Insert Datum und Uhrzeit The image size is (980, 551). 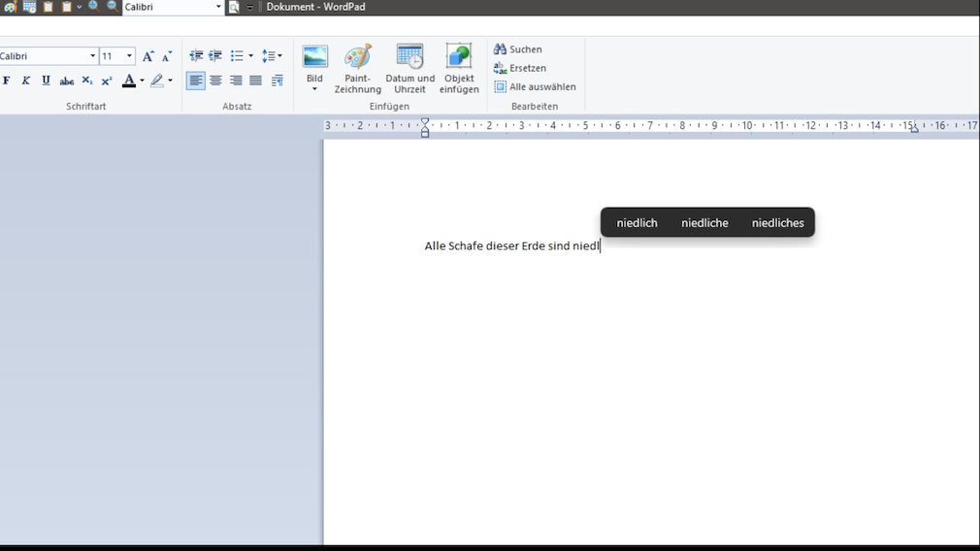(409, 68)
